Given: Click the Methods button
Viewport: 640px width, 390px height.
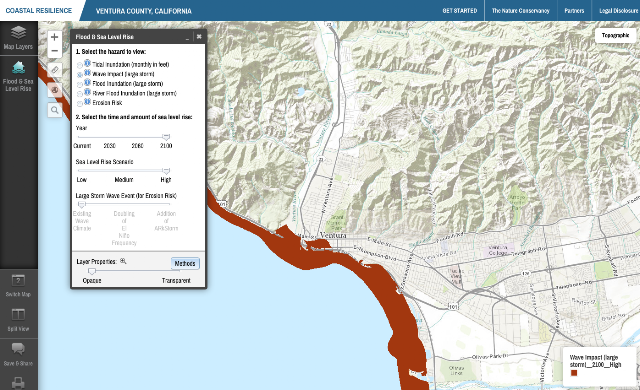Looking at the screenshot, I should (185, 264).
